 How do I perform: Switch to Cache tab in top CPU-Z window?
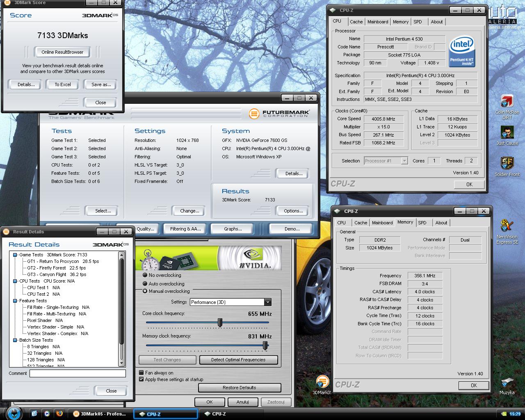click(x=356, y=22)
